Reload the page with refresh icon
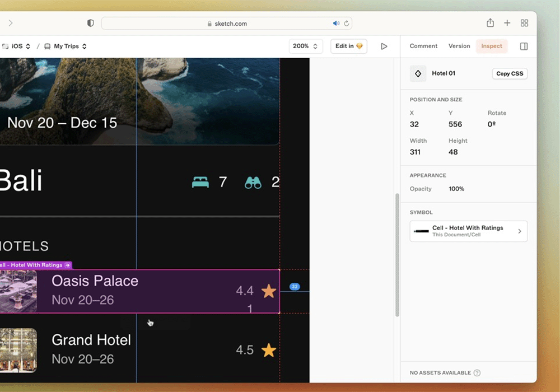The height and width of the screenshot is (392, 560). click(x=347, y=24)
